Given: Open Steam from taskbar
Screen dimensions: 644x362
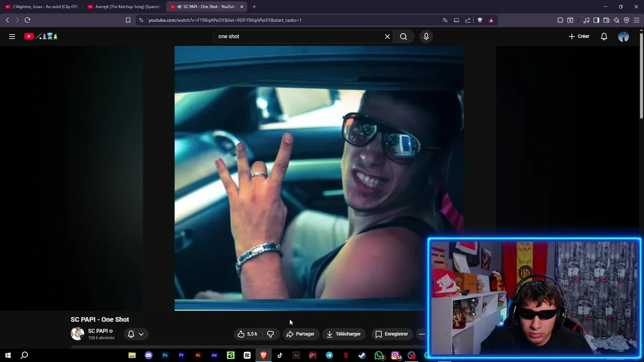Looking at the screenshot, I should (362, 355).
